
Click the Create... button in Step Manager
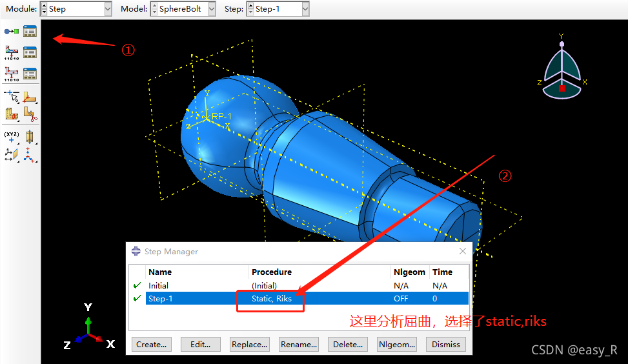pyautogui.click(x=152, y=345)
